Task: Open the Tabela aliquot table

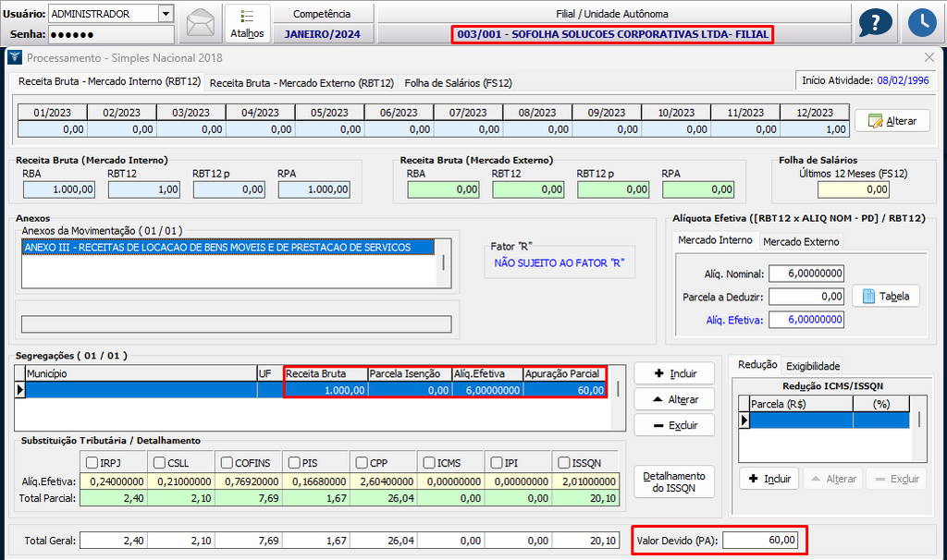Action: tap(885, 296)
